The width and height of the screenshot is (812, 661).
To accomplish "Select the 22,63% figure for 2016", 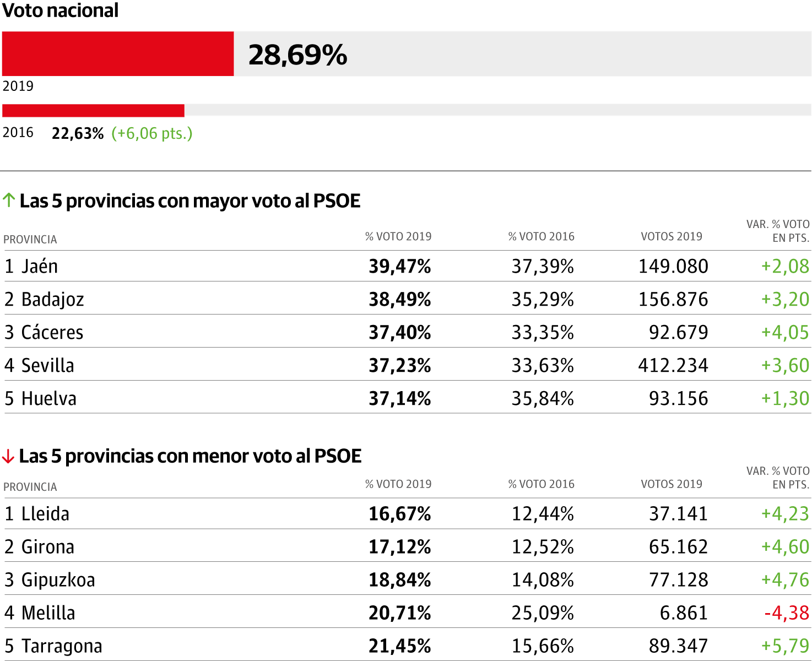I will (78, 133).
